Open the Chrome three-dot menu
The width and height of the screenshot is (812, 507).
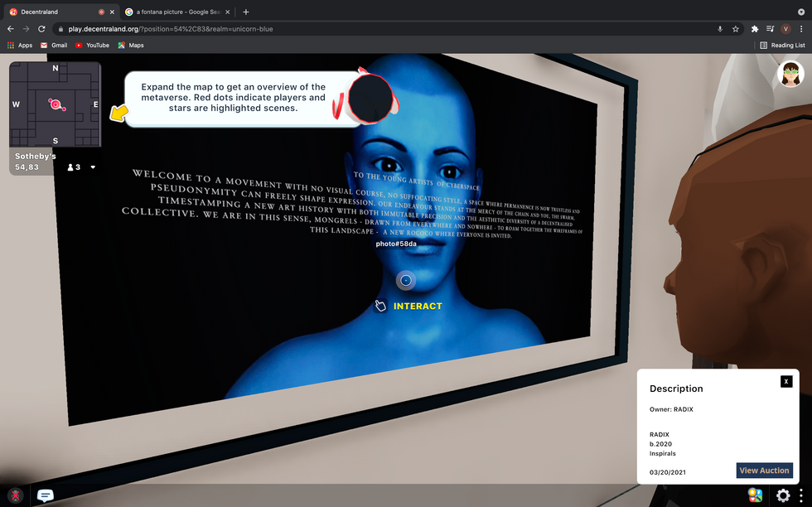pos(801,29)
